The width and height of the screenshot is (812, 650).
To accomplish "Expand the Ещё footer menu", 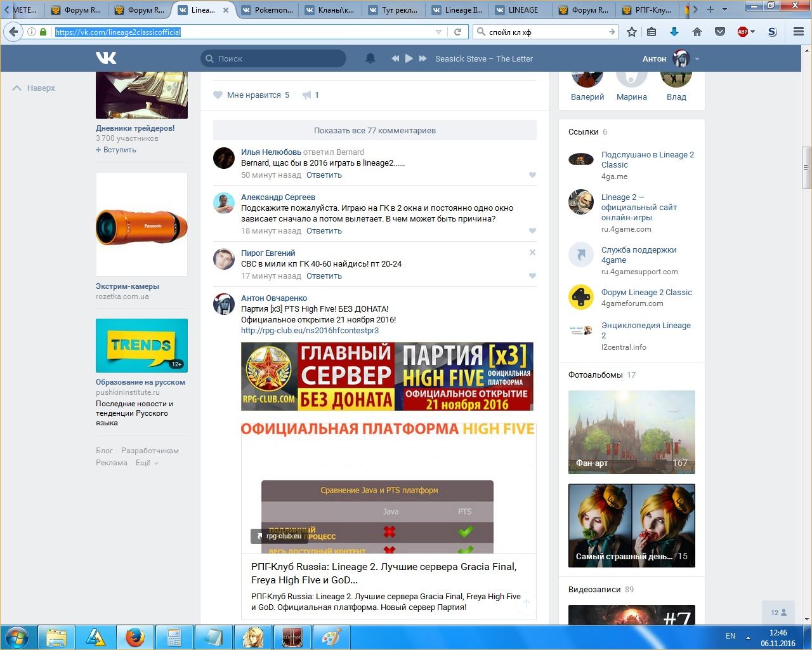I will tap(147, 463).
